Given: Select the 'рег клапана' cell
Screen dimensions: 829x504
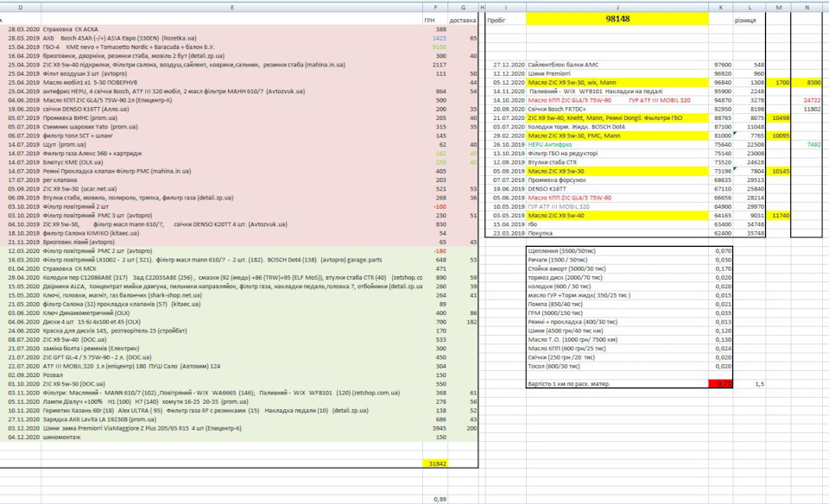Looking at the screenshot, I should click(232, 180).
